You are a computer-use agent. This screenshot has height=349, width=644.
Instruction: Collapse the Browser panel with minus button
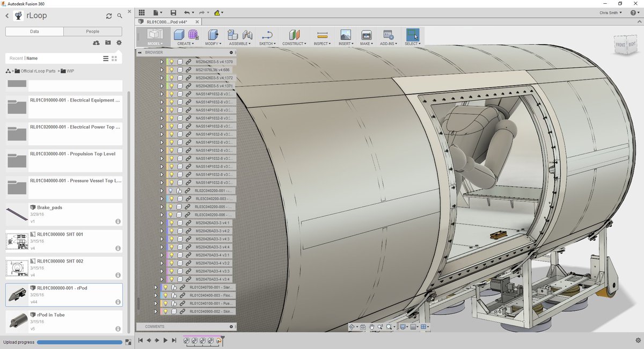pos(232,53)
